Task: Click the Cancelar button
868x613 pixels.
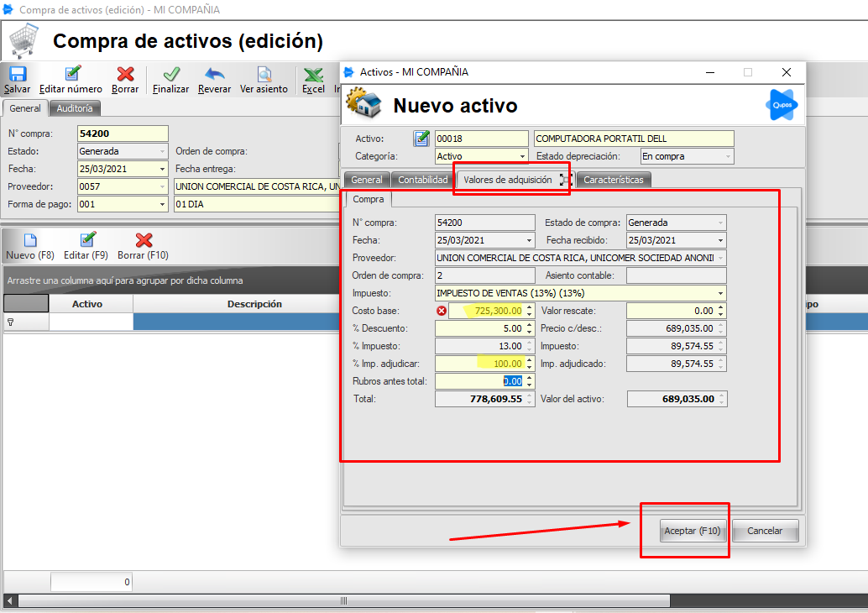Action: coord(765,531)
